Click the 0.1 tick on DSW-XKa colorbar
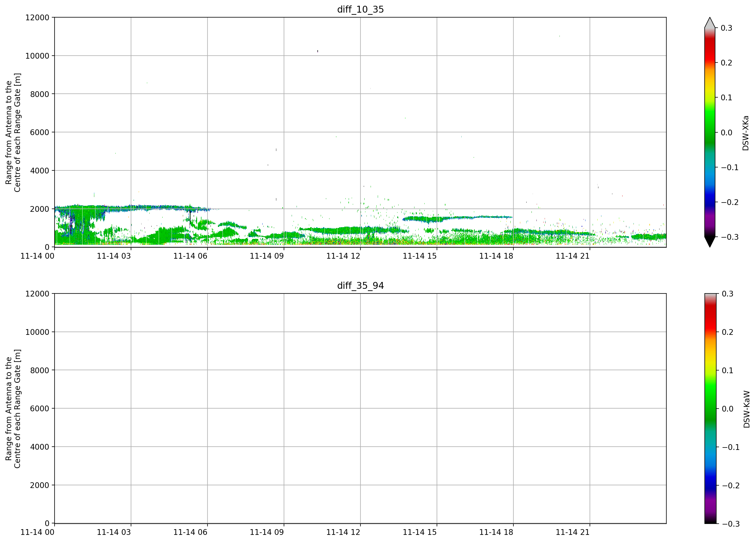Viewport: 756px width, 542px height. [x=727, y=98]
